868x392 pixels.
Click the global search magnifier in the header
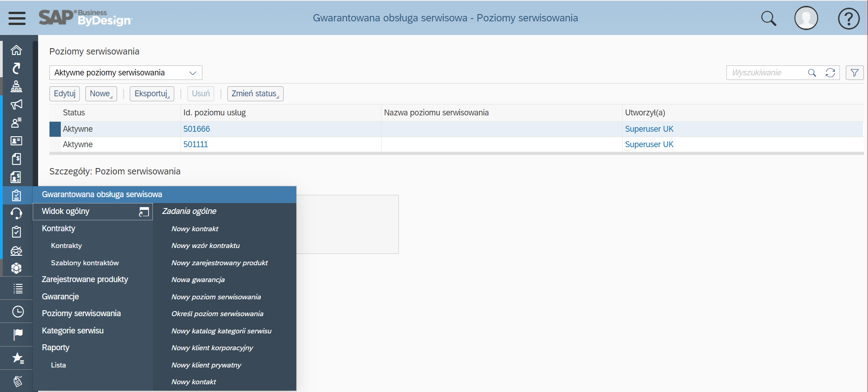pos(769,18)
